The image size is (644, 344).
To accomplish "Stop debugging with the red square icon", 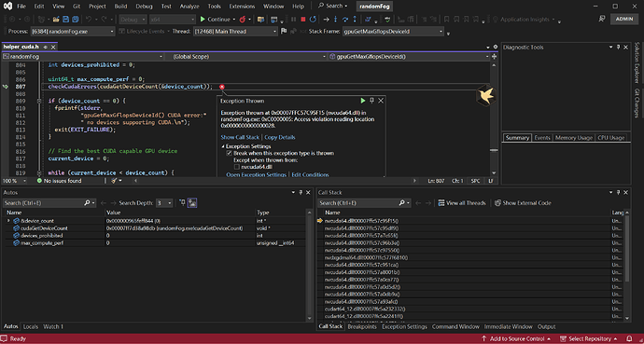I will (303, 20).
